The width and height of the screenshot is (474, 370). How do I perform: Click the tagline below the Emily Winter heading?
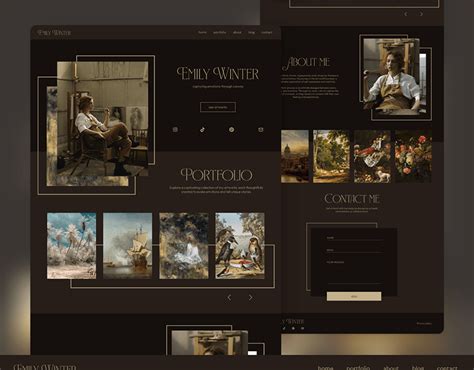tap(218, 87)
